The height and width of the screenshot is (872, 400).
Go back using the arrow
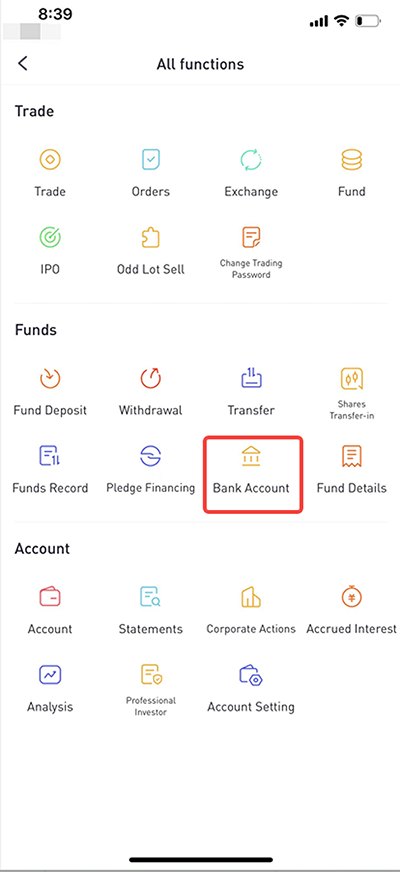coord(23,63)
